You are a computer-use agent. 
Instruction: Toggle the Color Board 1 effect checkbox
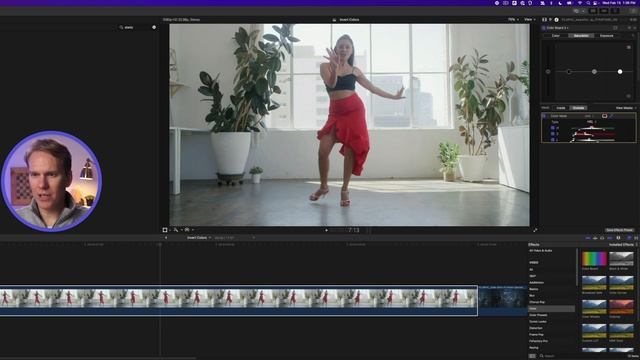pos(543,28)
